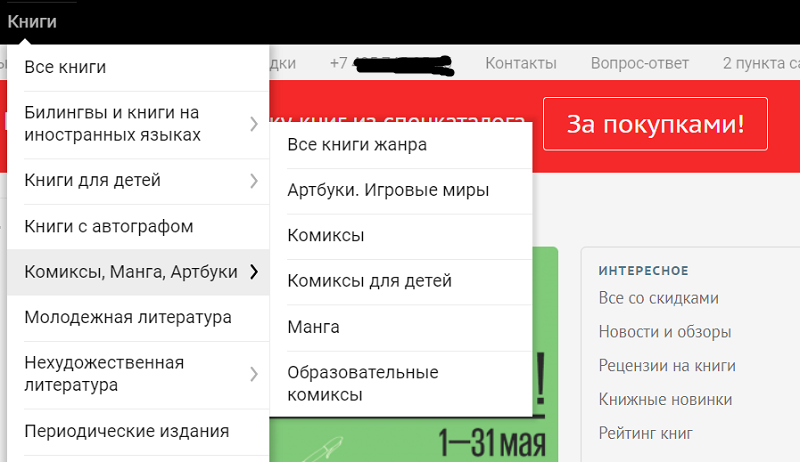
Task: Open Все со скидками link
Action: [x=658, y=298]
